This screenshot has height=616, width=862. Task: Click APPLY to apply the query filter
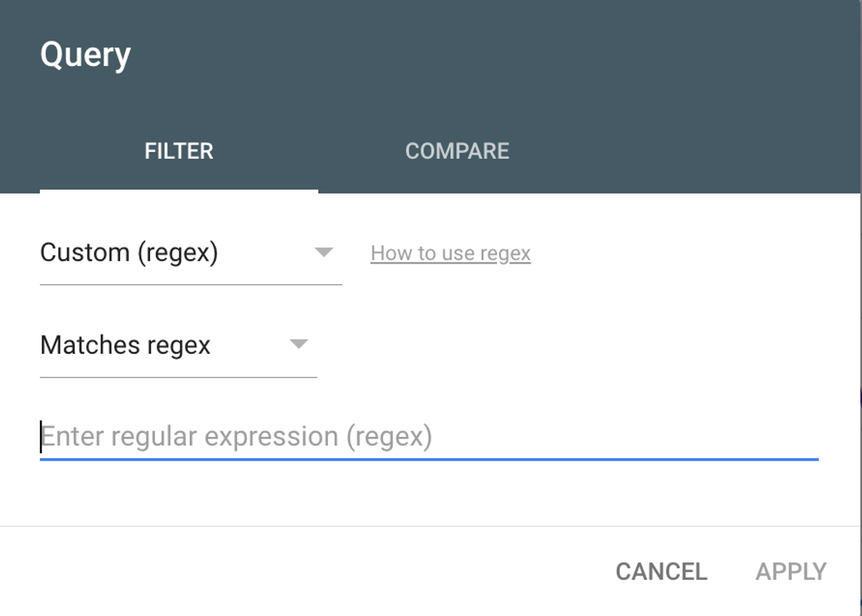coord(791,571)
